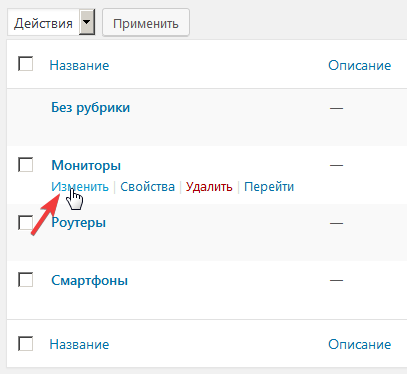Image resolution: width=407 pixels, height=374 pixels.
Task: Toggle select-all checkbox in table footer
Action: coord(26,343)
